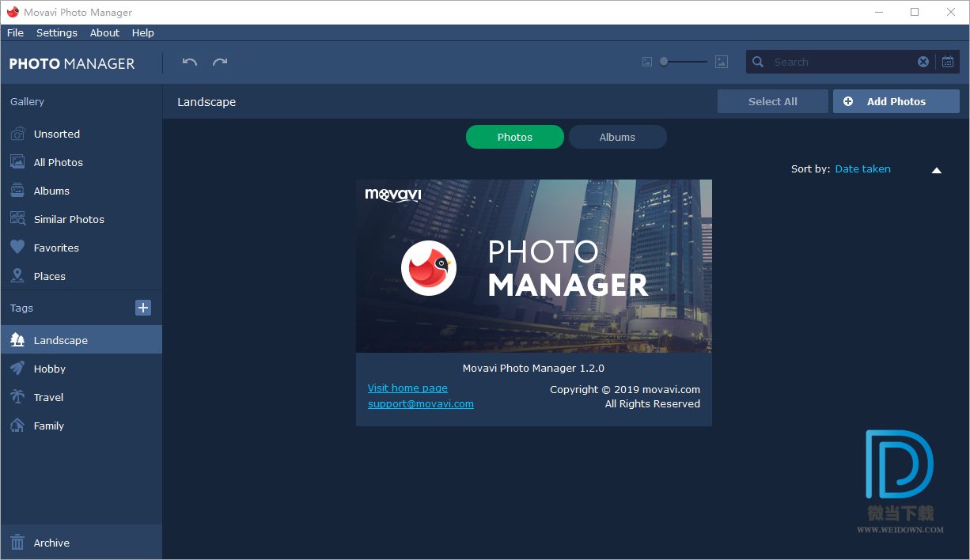Expand the Help menu
The height and width of the screenshot is (560, 970).
click(x=143, y=32)
